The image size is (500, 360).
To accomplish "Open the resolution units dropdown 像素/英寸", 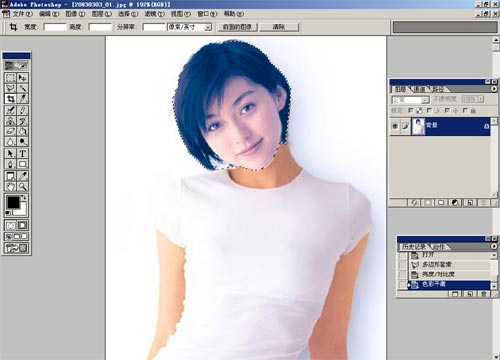I will pyautogui.click(x=208, y=27).
